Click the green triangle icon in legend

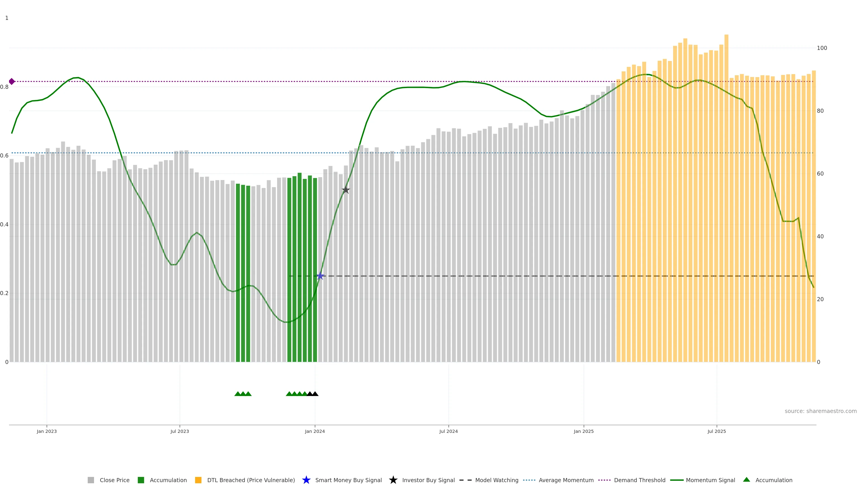[746, 480]
